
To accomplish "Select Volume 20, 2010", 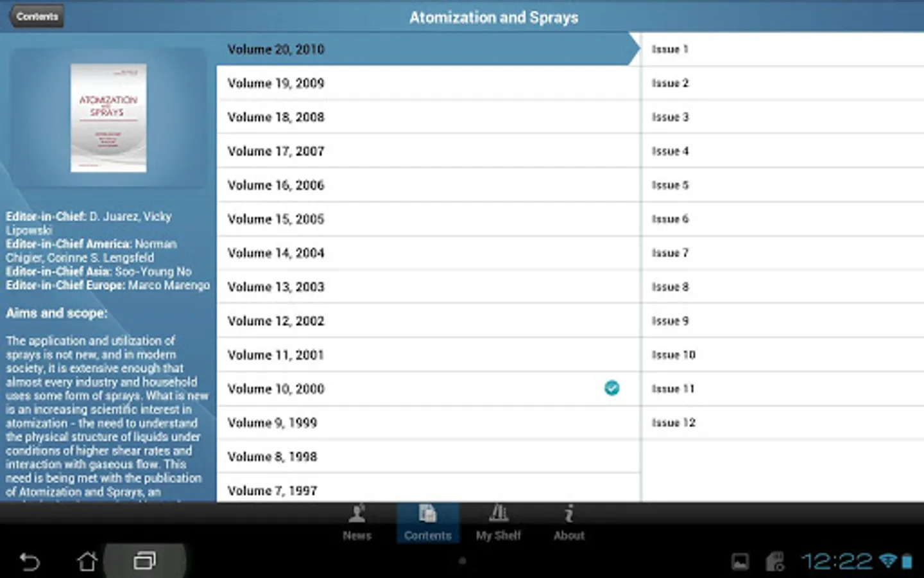I will [428, 49].
